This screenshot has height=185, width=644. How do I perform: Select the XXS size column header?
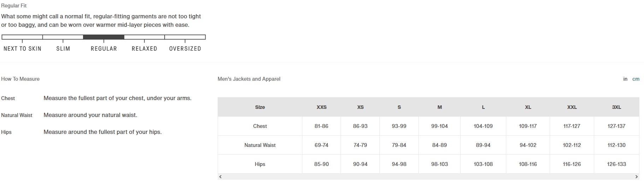pyautogui.click(x=321, y=107)
